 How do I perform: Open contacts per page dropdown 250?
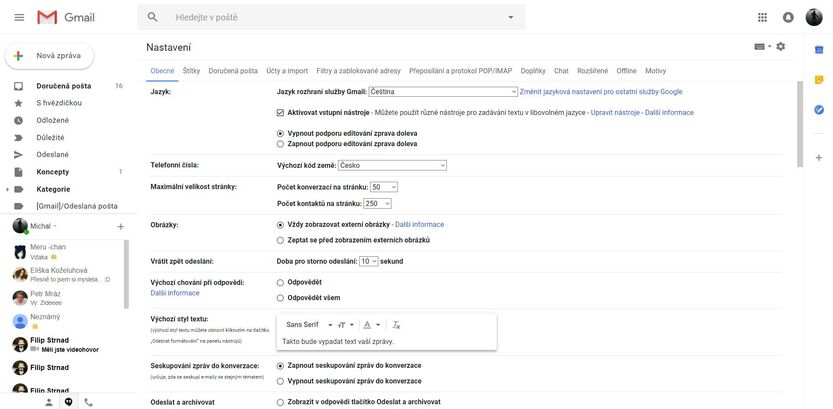click(x=377, y=203)
